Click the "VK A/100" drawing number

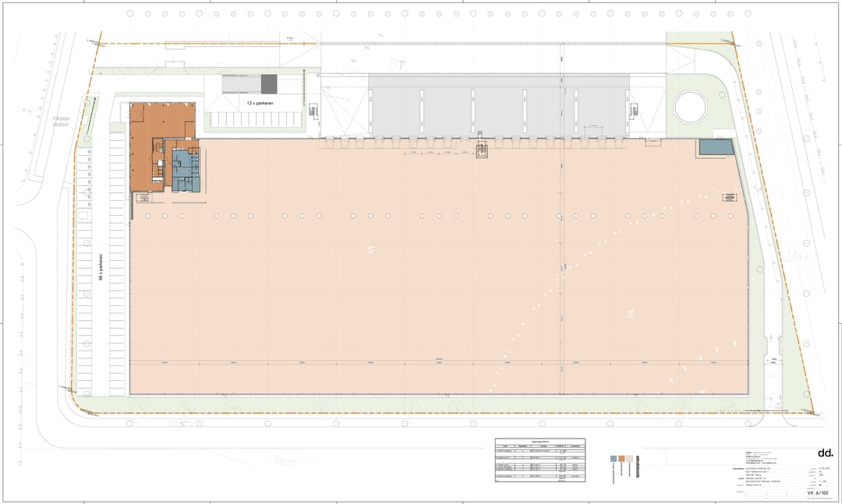(x=816, y=493)
